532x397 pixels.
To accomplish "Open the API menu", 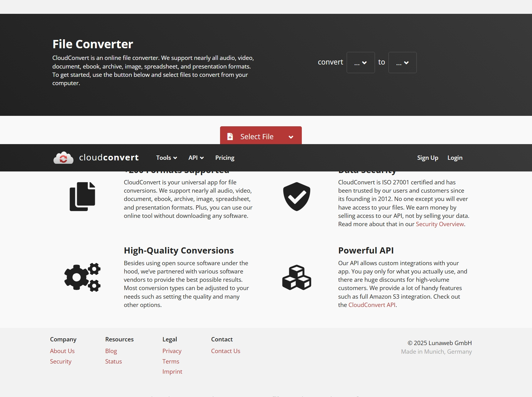I will tap(196, 158).
